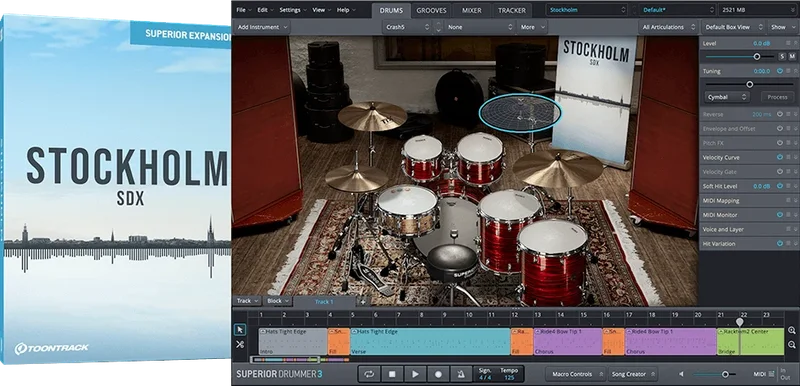800x386 pixels.
Task: Open the MIDI settings icon
Action: (771, 374)
